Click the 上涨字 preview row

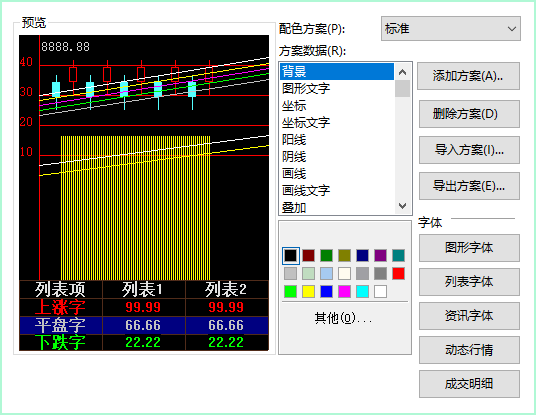[144, 307]
